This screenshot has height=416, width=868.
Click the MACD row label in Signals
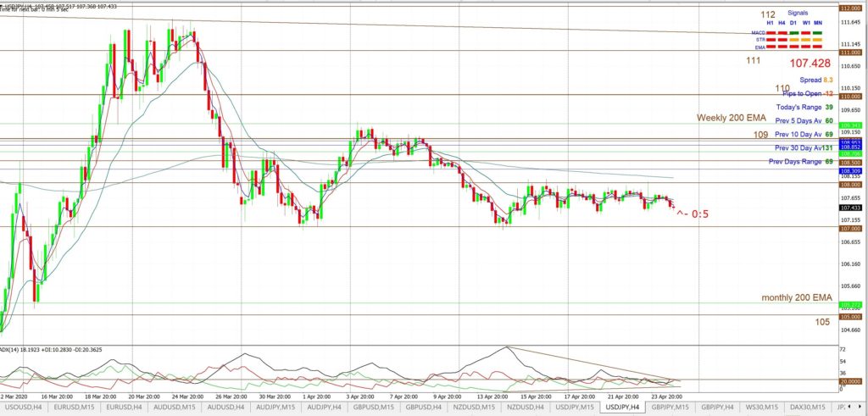758,33
